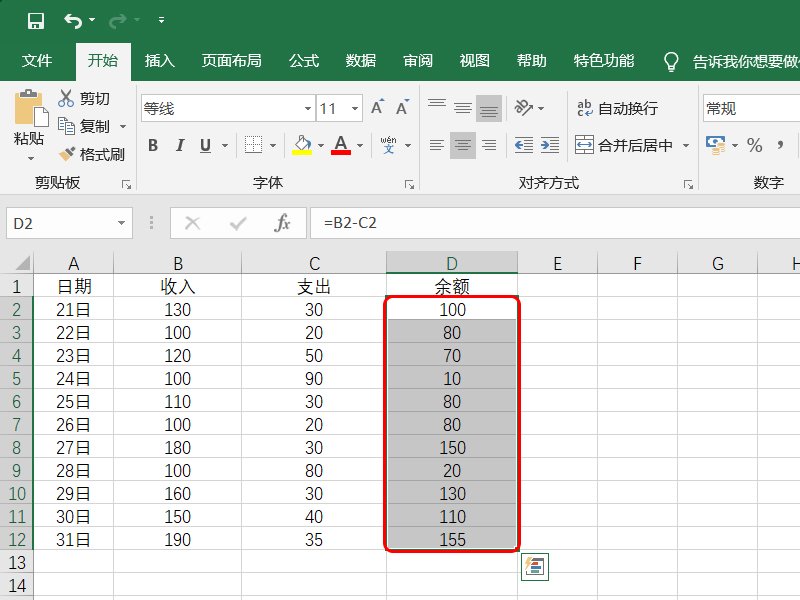Open the Copy (复制) command

click(68, 127)
